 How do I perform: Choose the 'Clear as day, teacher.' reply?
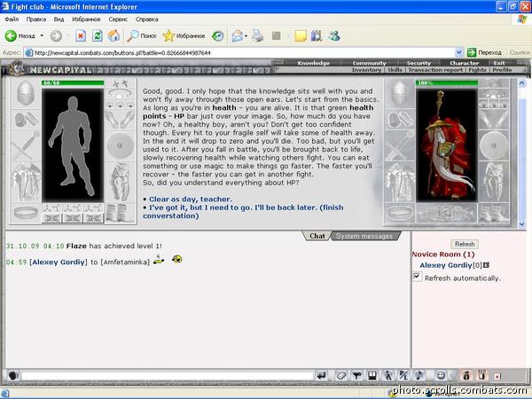[x=191, y=199]
